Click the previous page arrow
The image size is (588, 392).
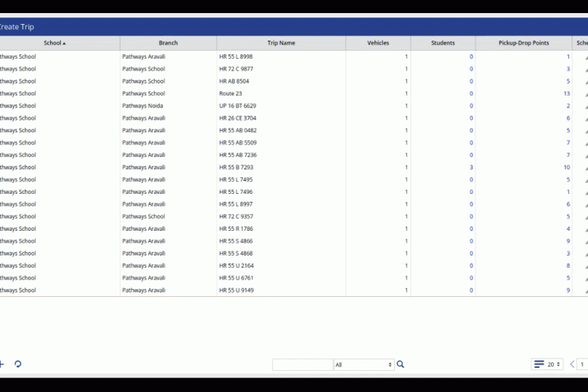point(572,364)
